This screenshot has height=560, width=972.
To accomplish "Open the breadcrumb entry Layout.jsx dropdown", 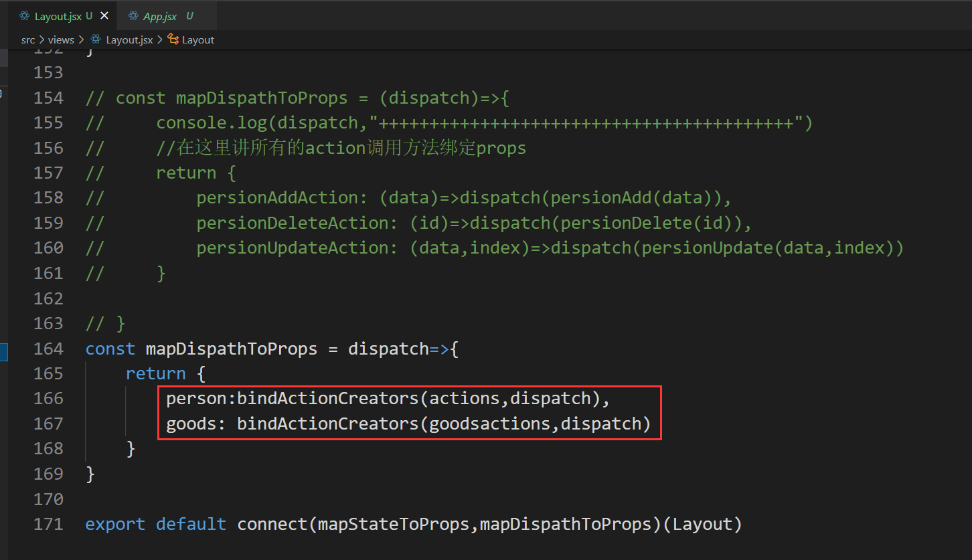I will point(129,39).
